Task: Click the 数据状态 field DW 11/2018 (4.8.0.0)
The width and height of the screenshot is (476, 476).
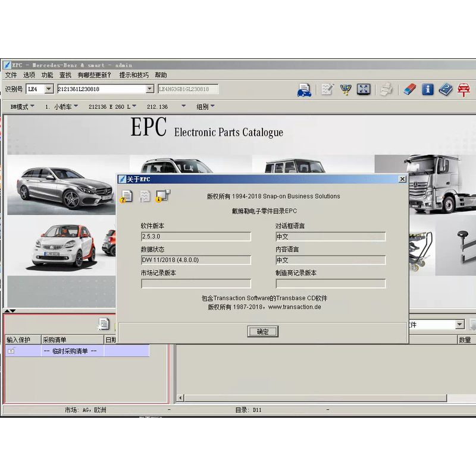Action: tap(196, 260)
